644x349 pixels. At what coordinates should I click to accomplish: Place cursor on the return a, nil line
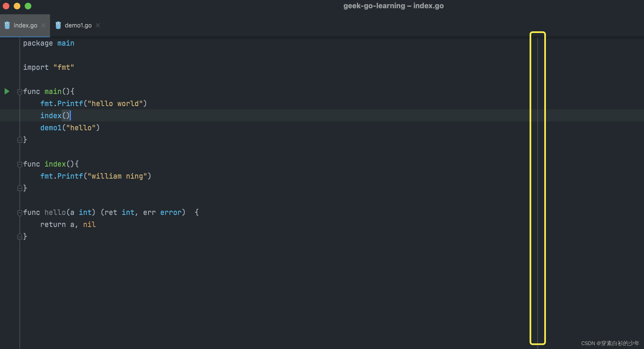(x=68, y=225)
